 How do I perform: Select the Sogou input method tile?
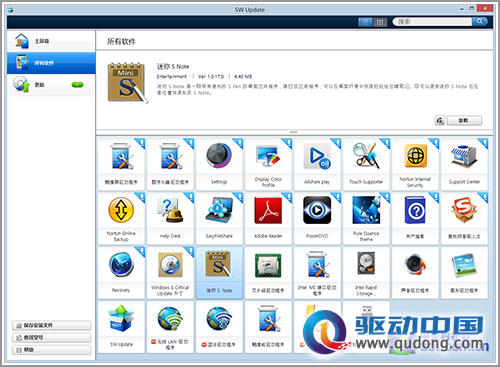point(464,218)
